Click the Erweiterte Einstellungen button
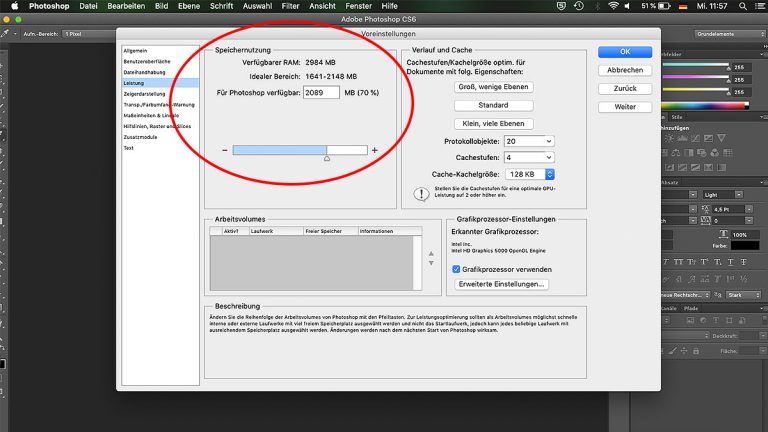Screen dimensions: 768x432 (x=502, y=284)
